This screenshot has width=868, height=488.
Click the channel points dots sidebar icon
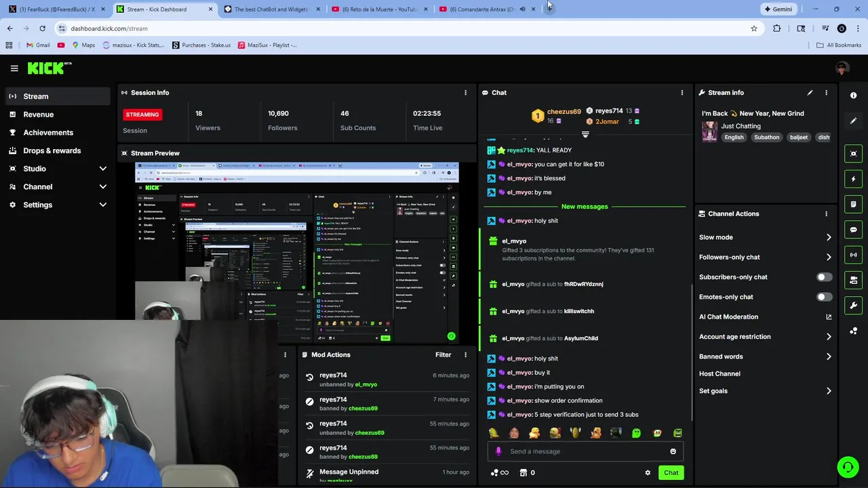[x=853, y=331]
